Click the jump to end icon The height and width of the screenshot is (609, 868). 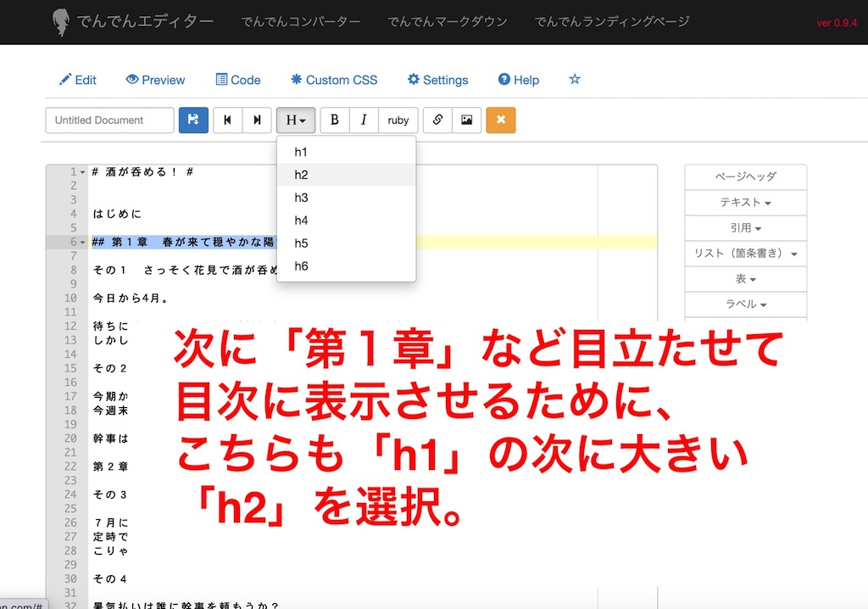pyautogui.click(x=256, y=120)
